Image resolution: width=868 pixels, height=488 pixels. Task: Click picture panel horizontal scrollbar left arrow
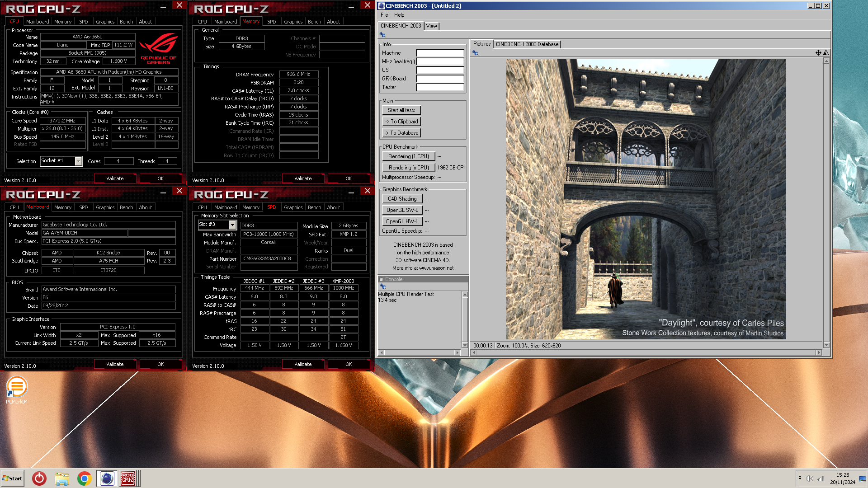(474, 352)
